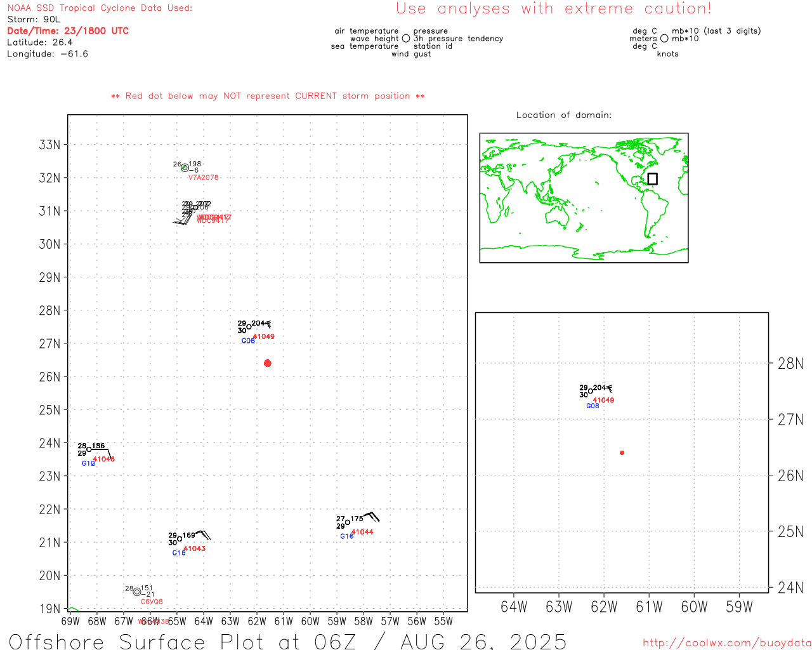Click the pressure value 198 near V7A2078
The height and width of the screenshot is (650, 812).
coord(195,164)
